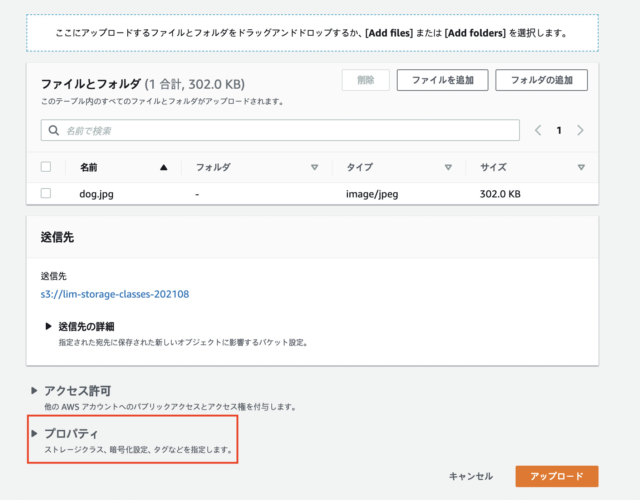Viewport: 640px width, 500px height.
Task: Expand 送信先の詳細 section
Action: 48,326
